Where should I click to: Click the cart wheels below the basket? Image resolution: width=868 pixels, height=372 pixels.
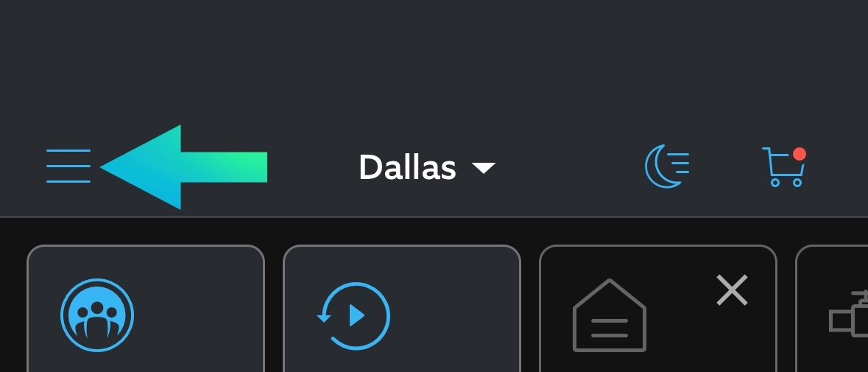(x=786, y=183)
